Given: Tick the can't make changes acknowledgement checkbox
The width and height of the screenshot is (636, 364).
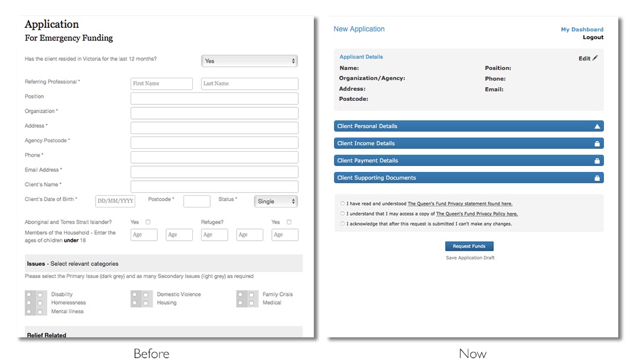Looking at the screenshot, I should click(x=342, y=223).
